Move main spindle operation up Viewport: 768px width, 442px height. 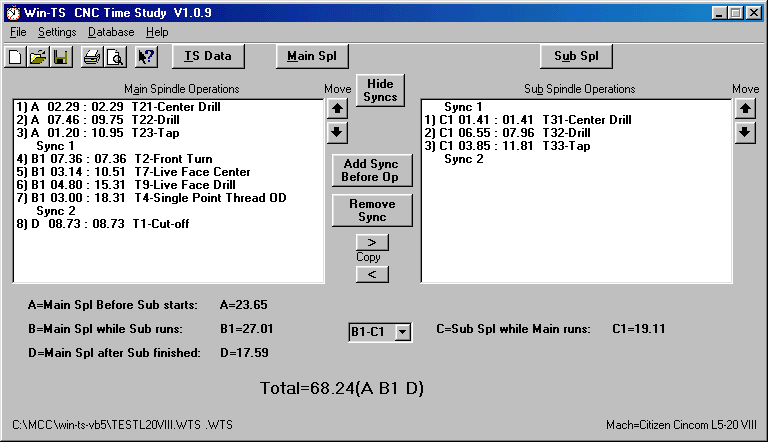pos(337,108)
